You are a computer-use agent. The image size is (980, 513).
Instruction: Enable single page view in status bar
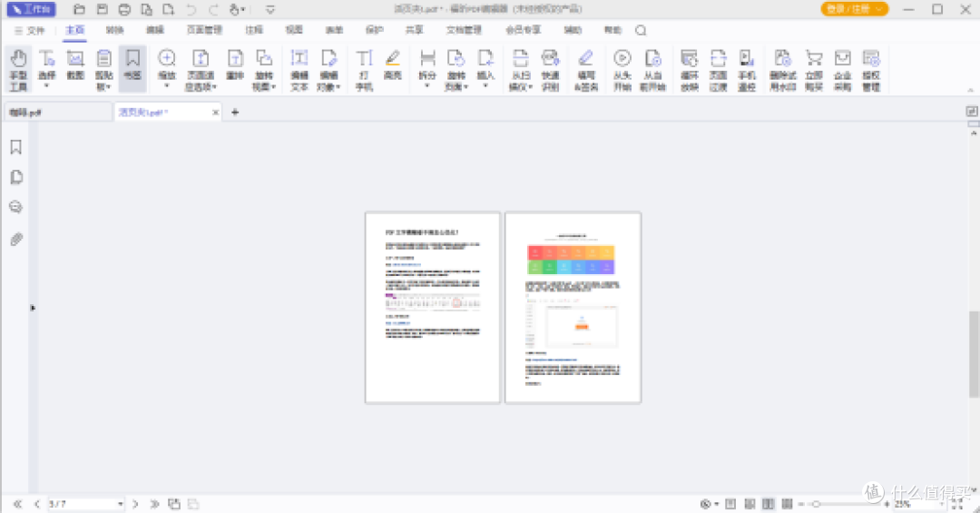(730, 504)
